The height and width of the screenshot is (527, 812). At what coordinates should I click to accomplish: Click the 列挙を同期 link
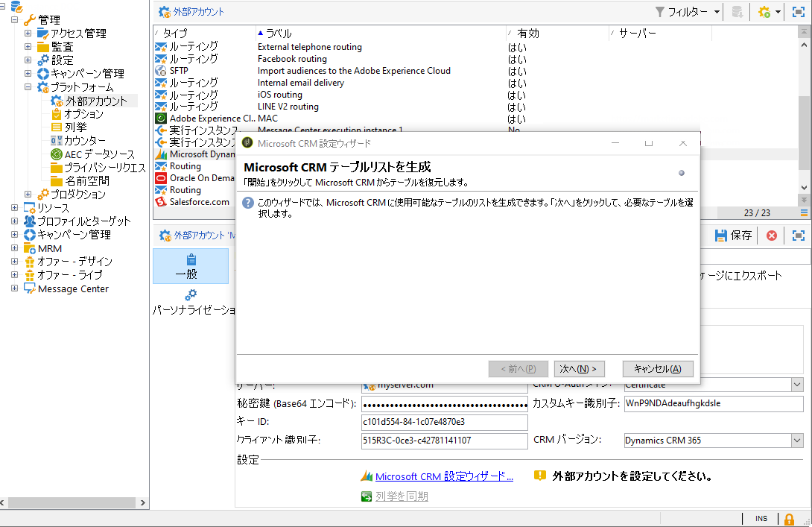(402, 496)
